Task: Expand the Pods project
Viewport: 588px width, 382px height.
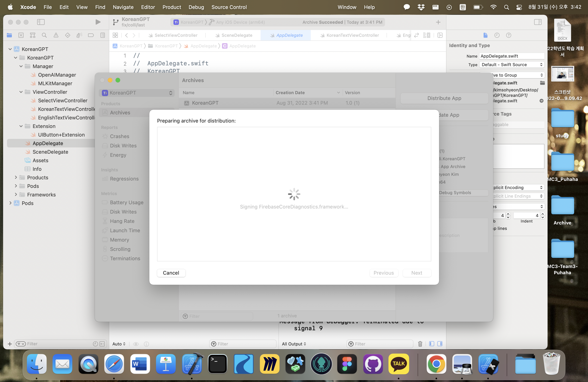Action: coord(10,203)
